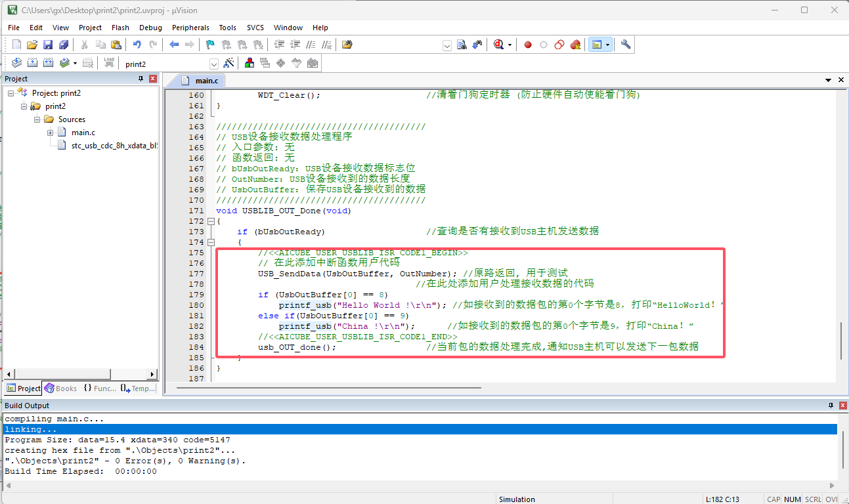Open the Pack Installer icon
Viewport: 849px width, 504px height.
313,63
